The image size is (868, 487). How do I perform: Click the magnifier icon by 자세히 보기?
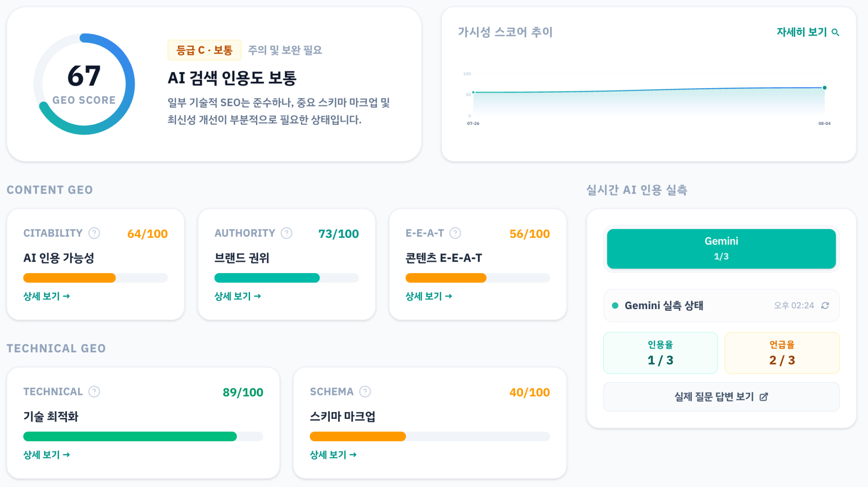[835, 32]
